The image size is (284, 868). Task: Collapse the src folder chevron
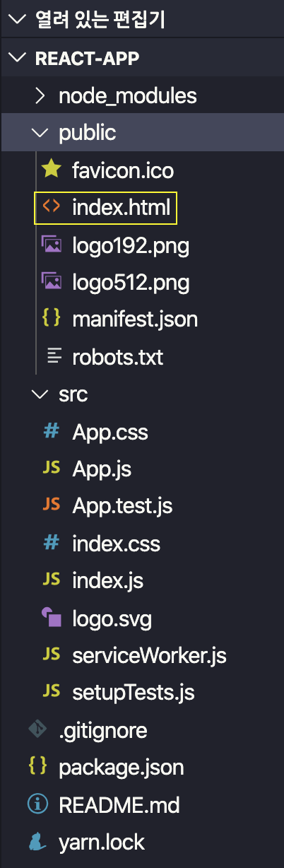41,394
